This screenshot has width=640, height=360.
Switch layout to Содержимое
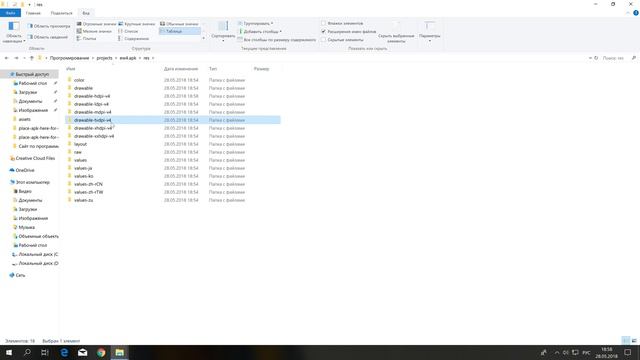pos(133,38)
